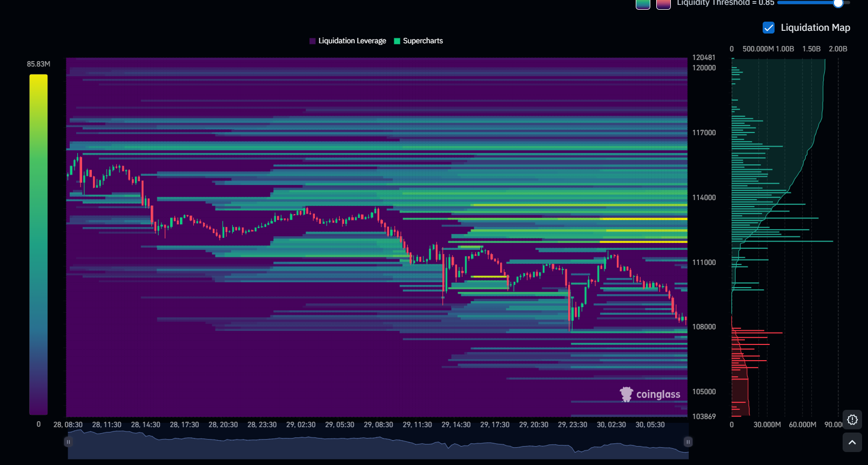Click the 28, 23:30 time axis label

[x=262, y=424]
